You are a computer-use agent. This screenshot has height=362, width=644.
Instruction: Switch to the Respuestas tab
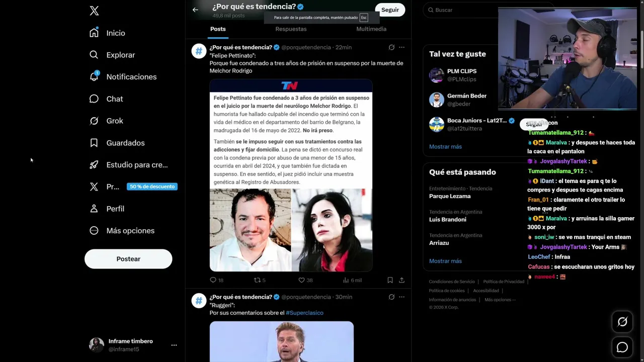(x=291, y=29)
